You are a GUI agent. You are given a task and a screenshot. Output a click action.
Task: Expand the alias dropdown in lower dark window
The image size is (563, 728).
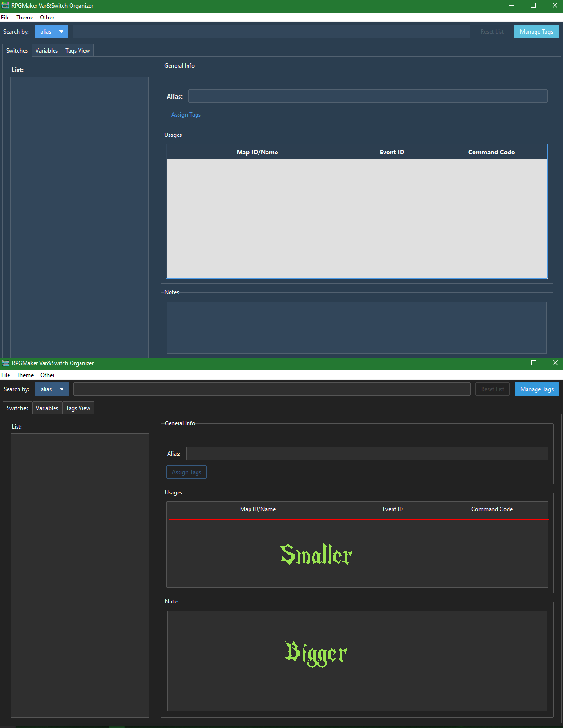(52, 389)
